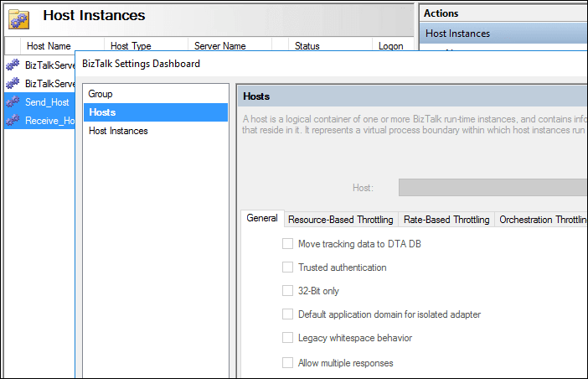The height and width of the screenshot is (379, 588).
Task: Click the BizTalk Settings Dashboard title
Action: 141,64
